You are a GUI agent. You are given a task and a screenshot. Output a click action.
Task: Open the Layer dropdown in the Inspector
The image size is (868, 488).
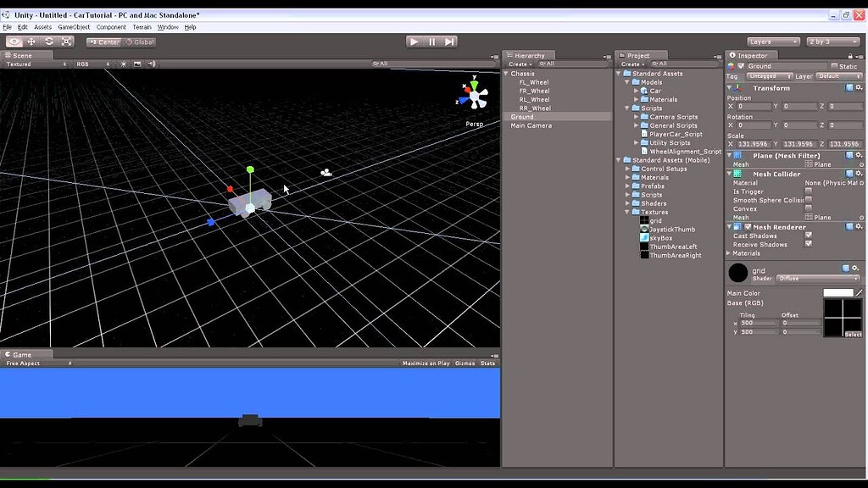839,76
